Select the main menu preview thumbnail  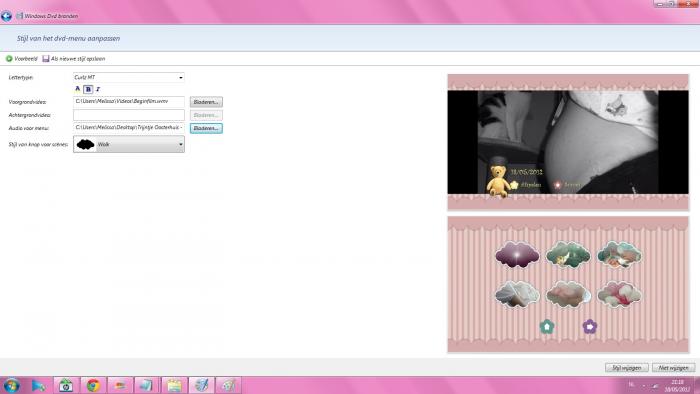pyautogui.click(x=568, y=142)
